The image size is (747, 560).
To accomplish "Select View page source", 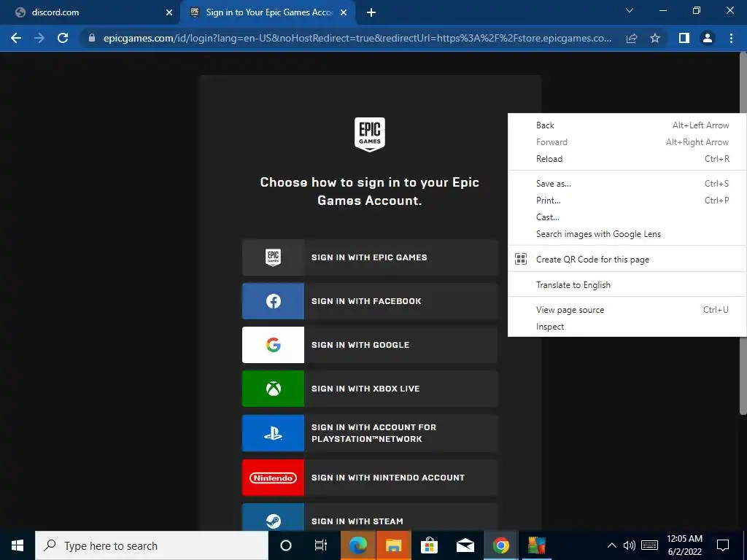I will 627,309.
